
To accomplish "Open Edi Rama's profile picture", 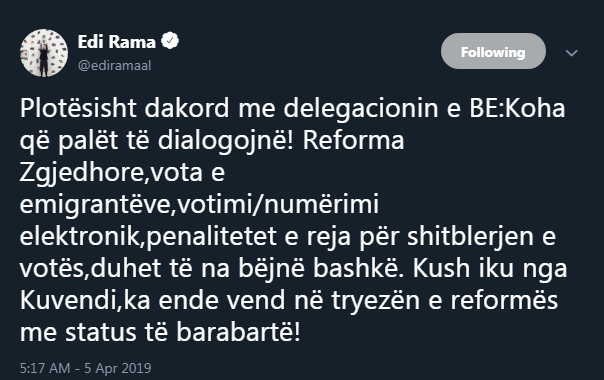I will coord(44,53).
